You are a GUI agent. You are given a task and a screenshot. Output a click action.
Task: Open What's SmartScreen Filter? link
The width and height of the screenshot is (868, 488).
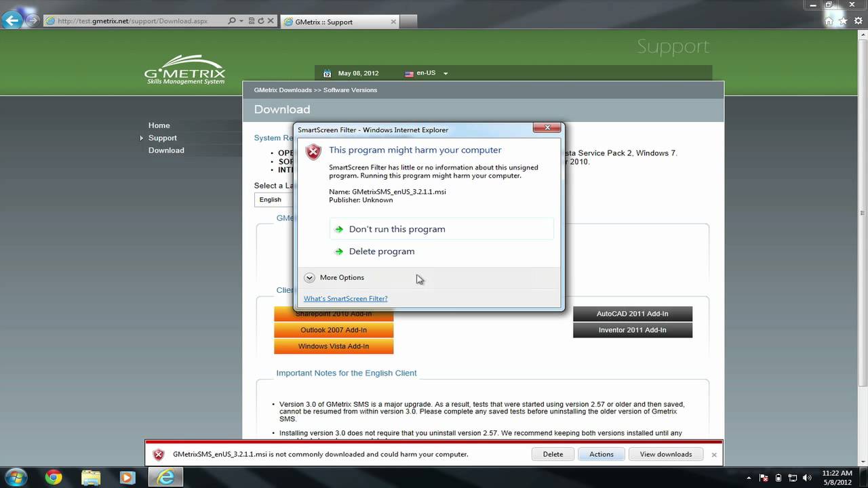point(346,299)
